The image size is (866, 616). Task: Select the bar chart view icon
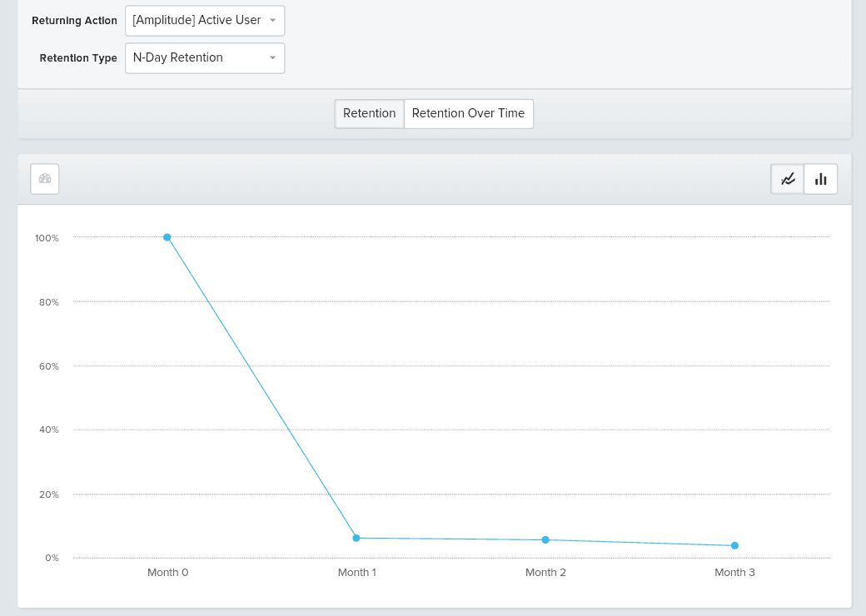(820, 178)
